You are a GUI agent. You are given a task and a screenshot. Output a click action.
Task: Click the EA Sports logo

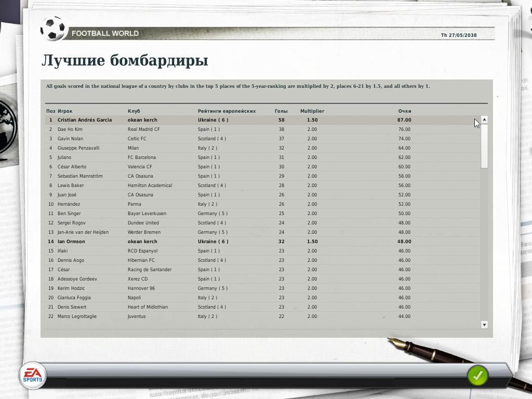[33, 376]
